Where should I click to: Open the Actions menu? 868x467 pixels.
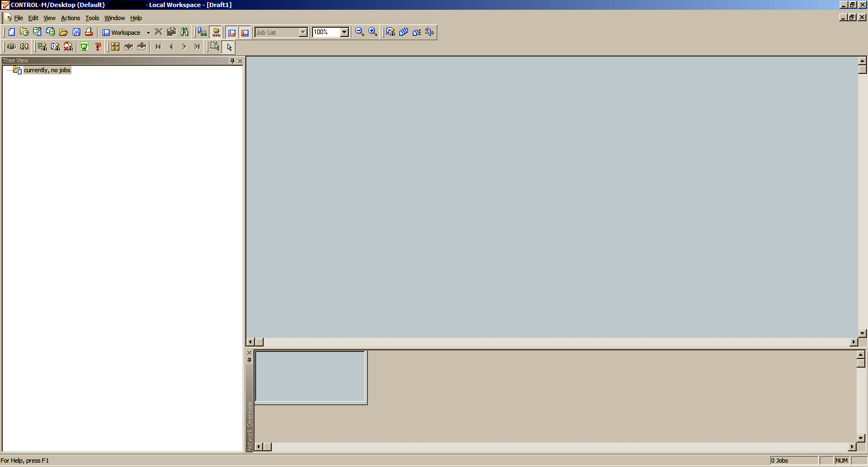[71, 18]
